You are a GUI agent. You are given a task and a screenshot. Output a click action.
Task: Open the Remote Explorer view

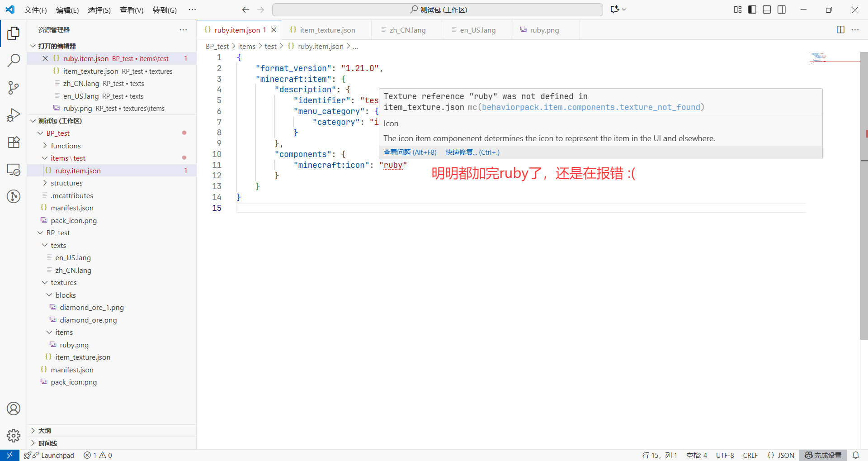[x=14, y=170]
